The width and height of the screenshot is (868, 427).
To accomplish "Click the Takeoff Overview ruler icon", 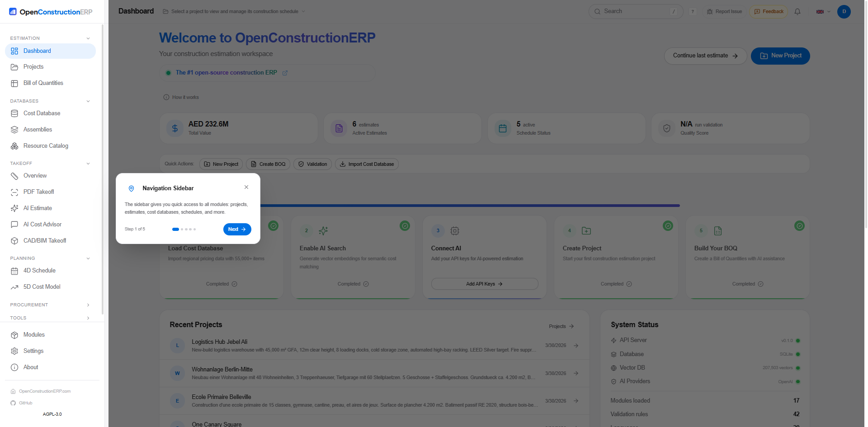I will (x=14, y=176).
